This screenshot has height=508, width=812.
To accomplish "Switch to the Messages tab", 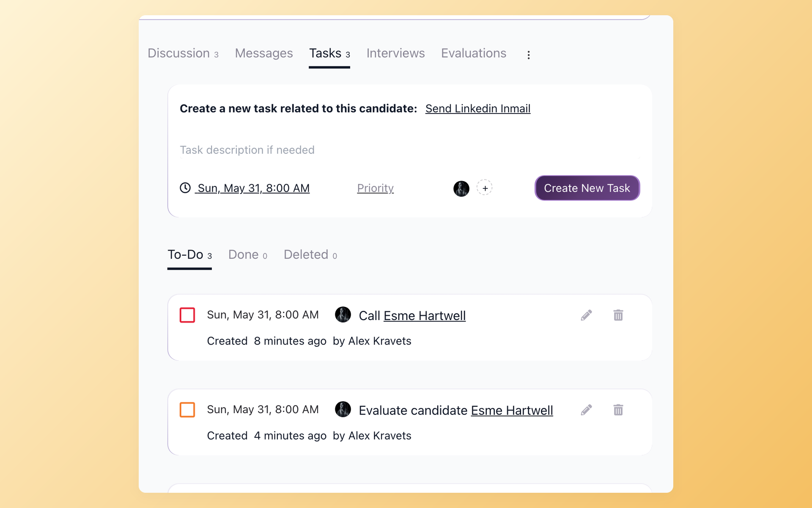I will [264, 53].
